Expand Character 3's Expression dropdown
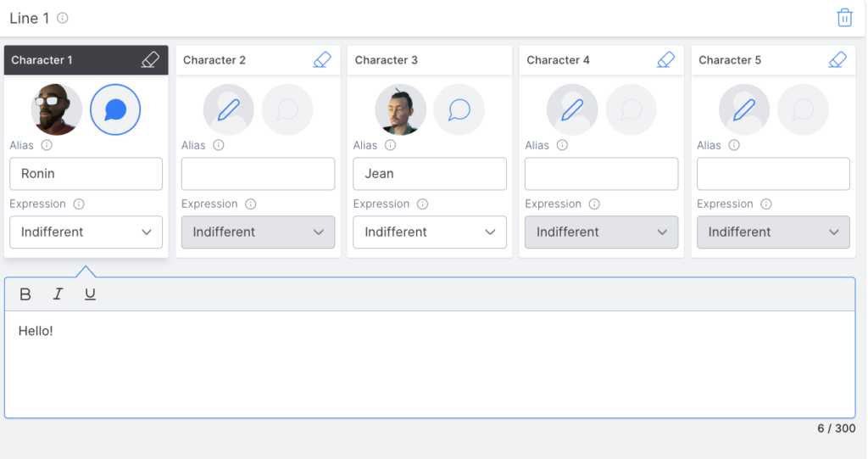The width and height of the screenshot is (868, 459). coord(430,232)
